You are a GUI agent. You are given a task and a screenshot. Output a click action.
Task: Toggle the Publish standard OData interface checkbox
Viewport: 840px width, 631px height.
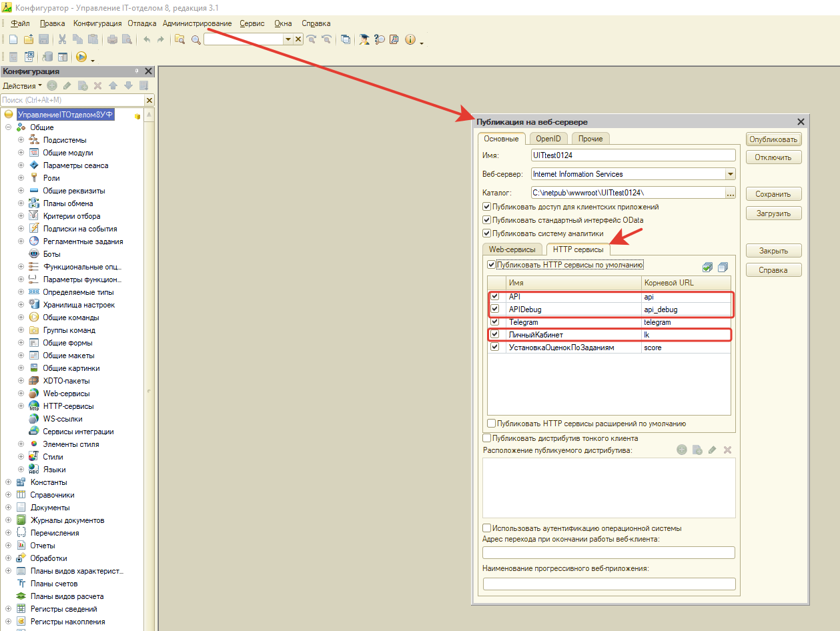[486, 220]
